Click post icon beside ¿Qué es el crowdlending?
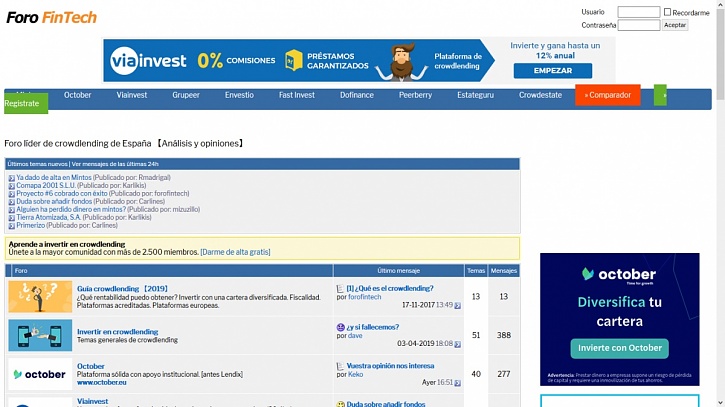The image size is (725, 407). point(340,289)
